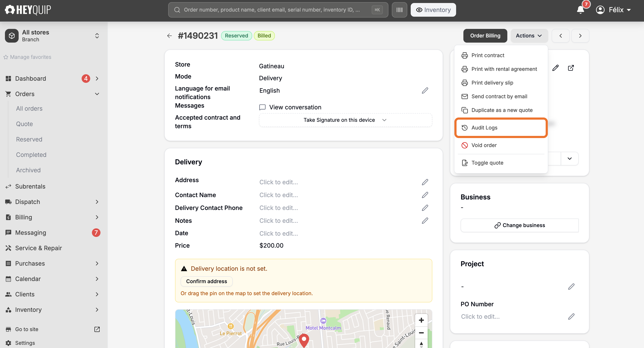Screen dimensions: 644x348
Task: Toggle the Inventory view button
Action: pos(433,10)
